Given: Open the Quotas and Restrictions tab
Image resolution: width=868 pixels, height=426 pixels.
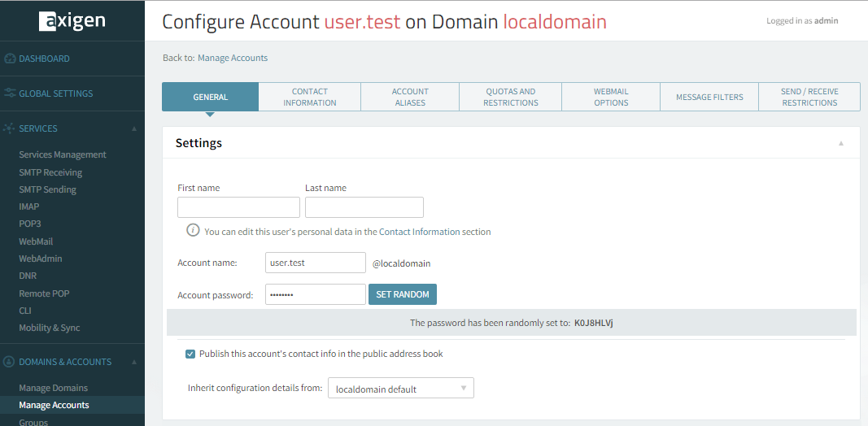Looking at the screenshot, I should tap(510, 97).
